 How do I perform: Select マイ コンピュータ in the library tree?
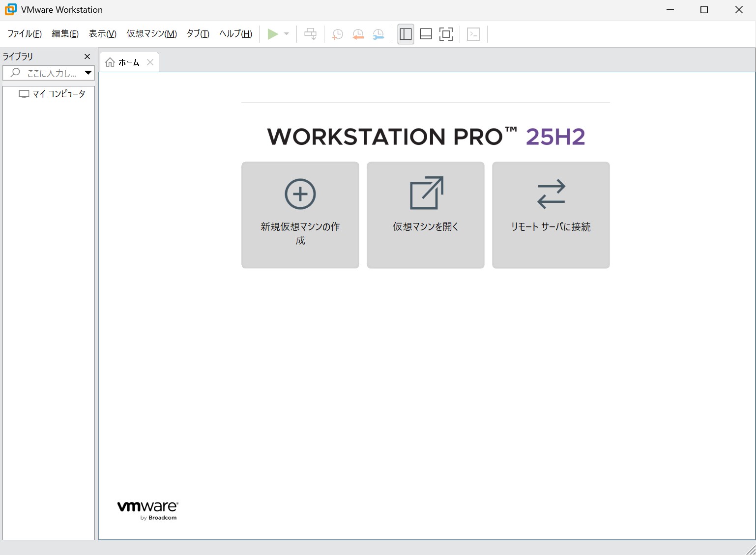click(58, 94)
